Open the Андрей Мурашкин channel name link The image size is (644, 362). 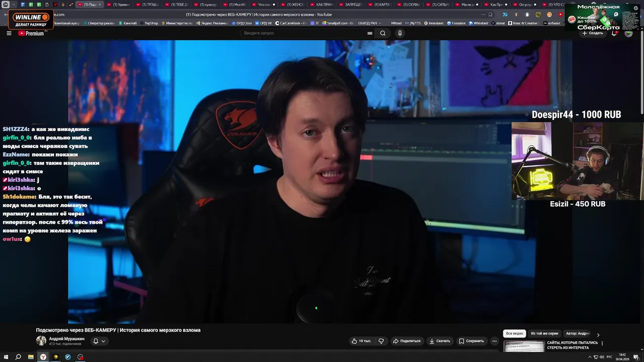coord(67,339)
